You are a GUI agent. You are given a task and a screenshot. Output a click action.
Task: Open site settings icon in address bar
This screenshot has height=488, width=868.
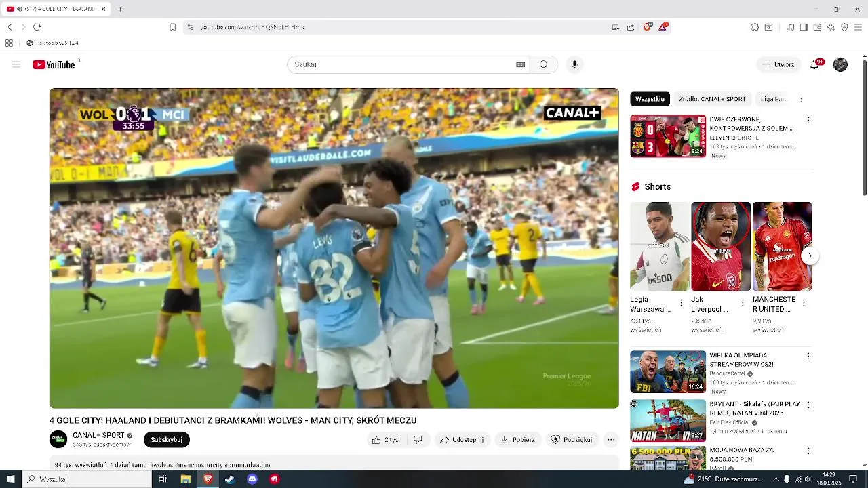[191, 27]
